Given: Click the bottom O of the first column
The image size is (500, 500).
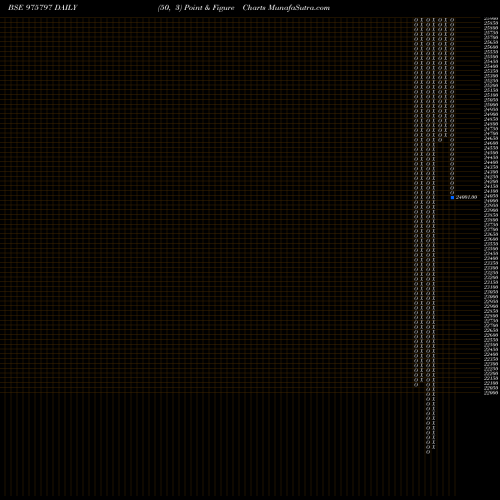Looking at the screenshot, I should point(416,385).
